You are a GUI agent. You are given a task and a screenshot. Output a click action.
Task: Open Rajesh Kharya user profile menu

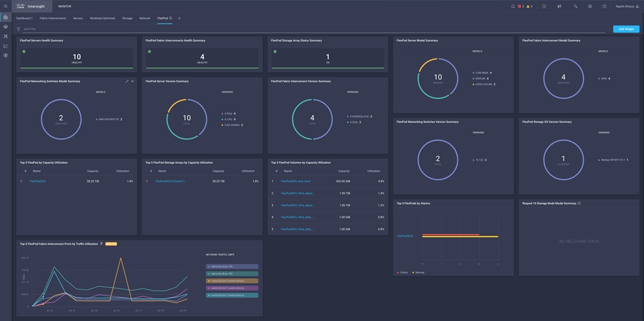[627, 6]
